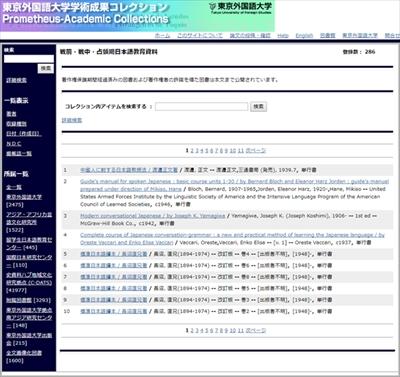Browse by 収録種別 in the sidebar
Image resolution: width=400 pixels, height=377 pixels.
[16, 124]
